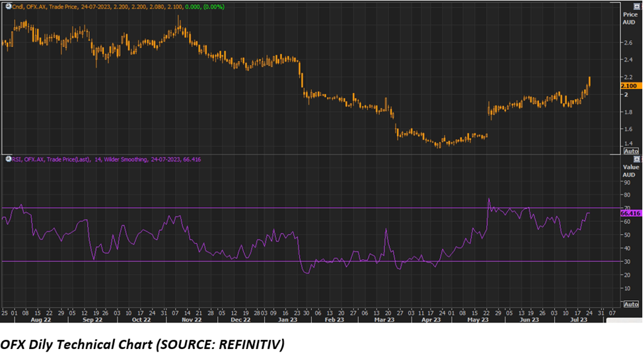Toggle Auto scale on the RSI axis
Screen dimensions: 644x353
[x=631, y=304]
